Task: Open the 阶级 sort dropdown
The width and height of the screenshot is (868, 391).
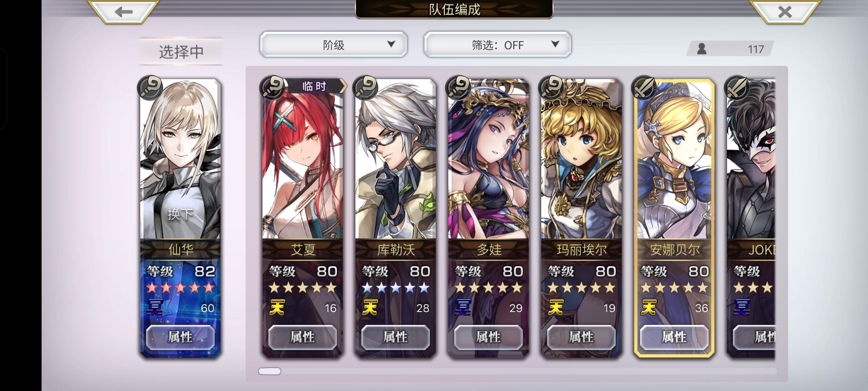Action: click(x=333, y=45)
